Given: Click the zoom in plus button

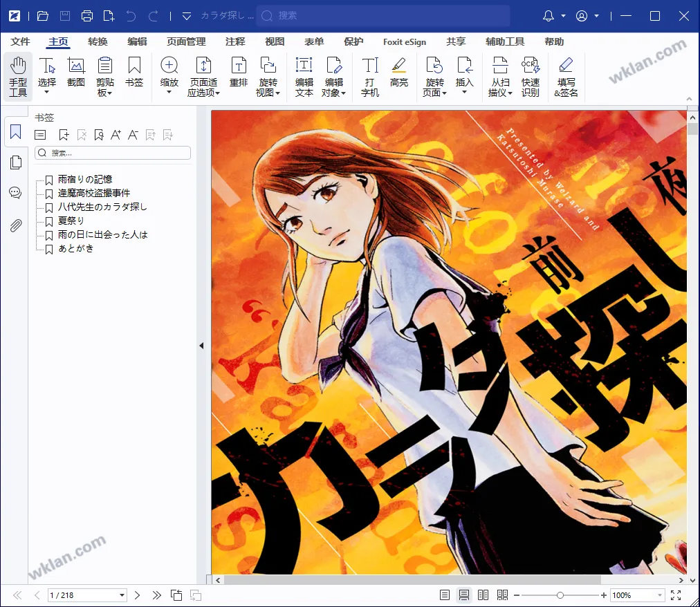Looking at the screenshot, I should (604, 595).
